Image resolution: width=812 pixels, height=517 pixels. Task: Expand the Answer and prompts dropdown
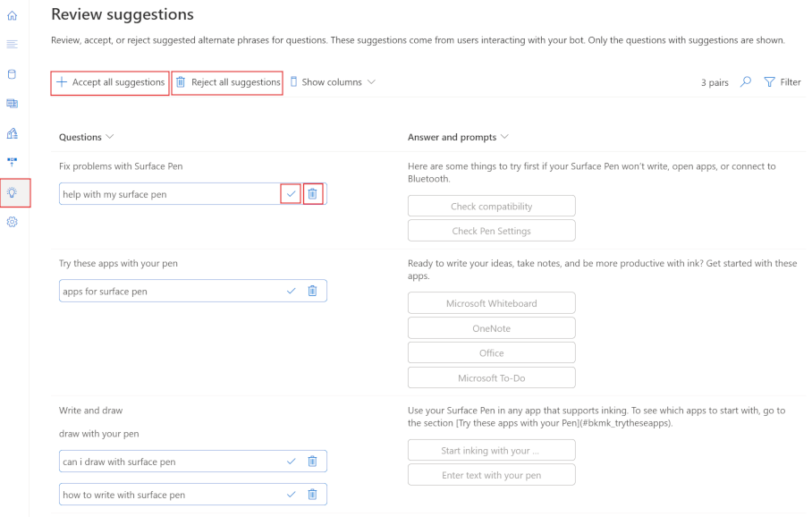pos(505,137)
